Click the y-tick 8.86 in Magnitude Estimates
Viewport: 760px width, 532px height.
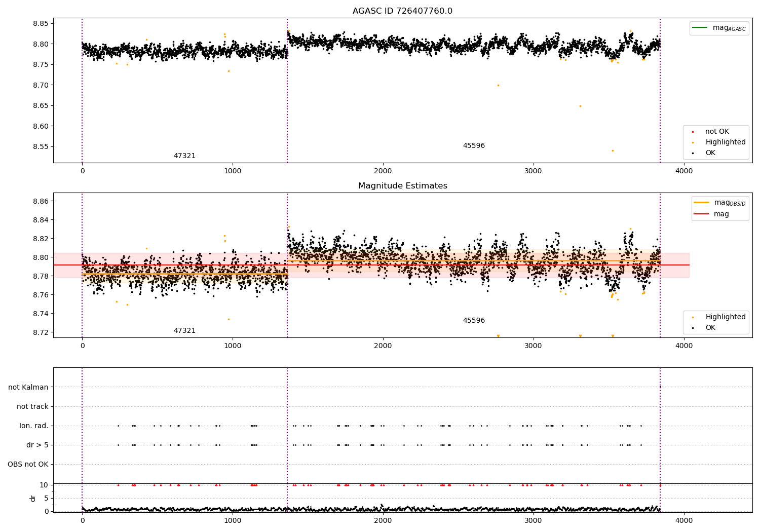coord(41,201)
